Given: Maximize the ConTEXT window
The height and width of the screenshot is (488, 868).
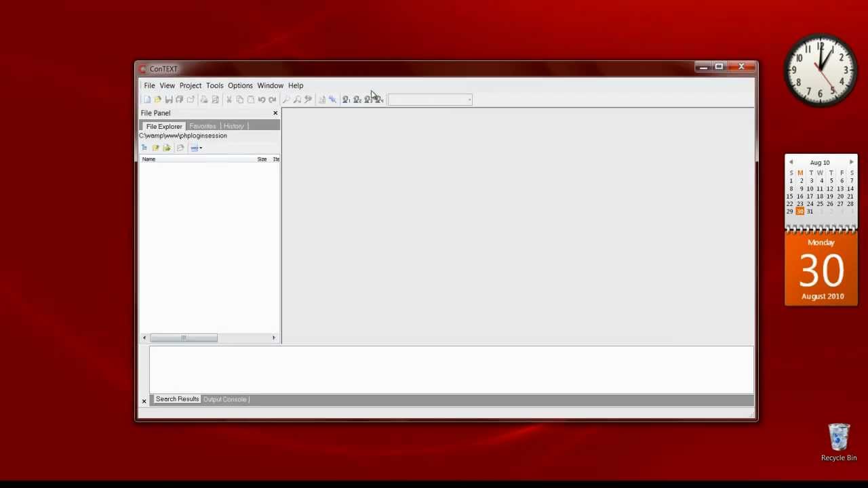Looking at the screenshot, I should coord(719,66).
